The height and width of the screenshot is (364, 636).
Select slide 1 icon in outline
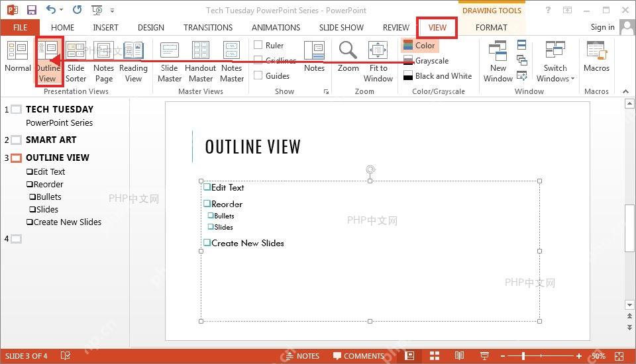pos(16,109)
